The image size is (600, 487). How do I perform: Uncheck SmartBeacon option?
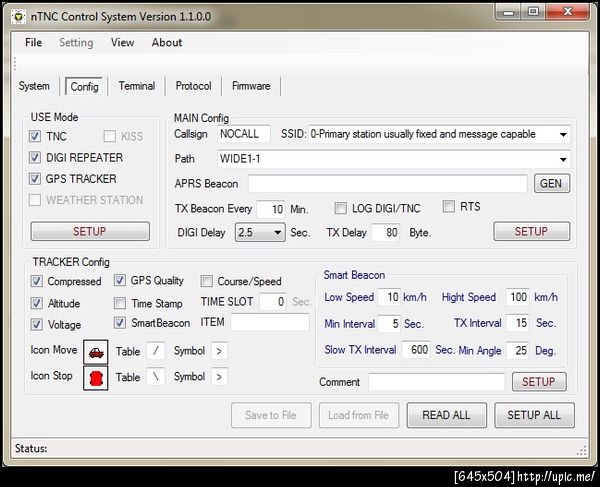tap(120, 323)
